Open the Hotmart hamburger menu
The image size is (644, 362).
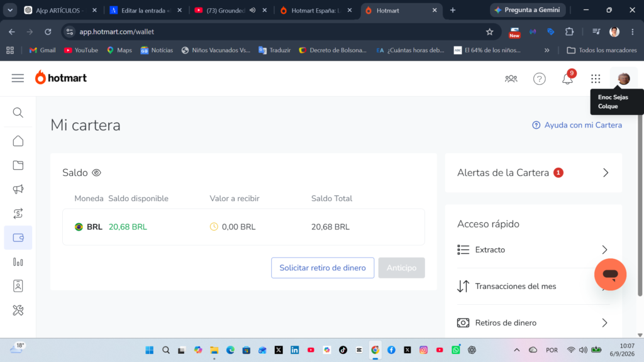18,78
